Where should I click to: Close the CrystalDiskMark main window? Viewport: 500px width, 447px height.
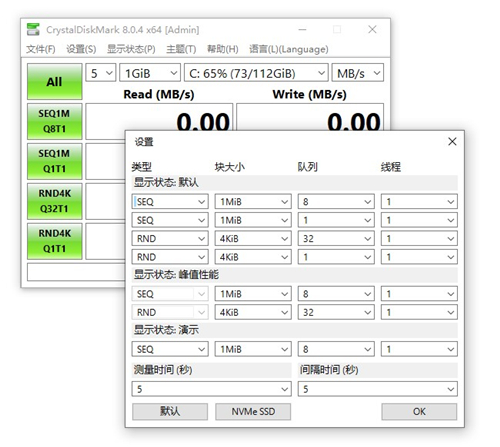[372, 30]
